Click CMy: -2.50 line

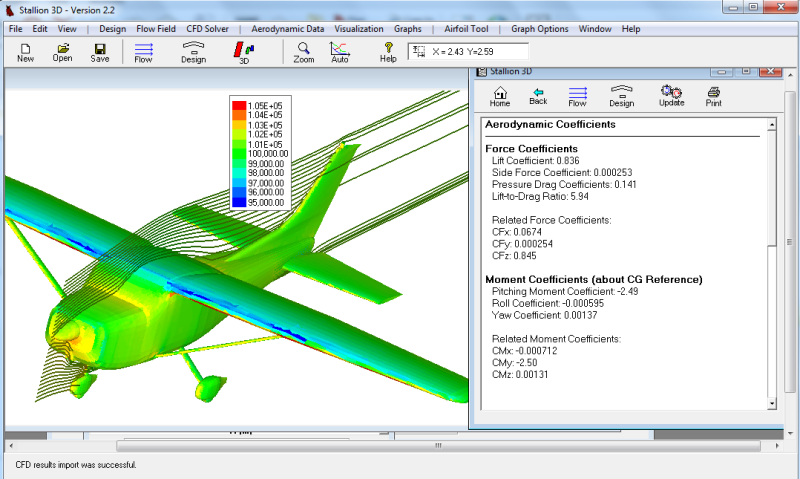click(514, 363)
